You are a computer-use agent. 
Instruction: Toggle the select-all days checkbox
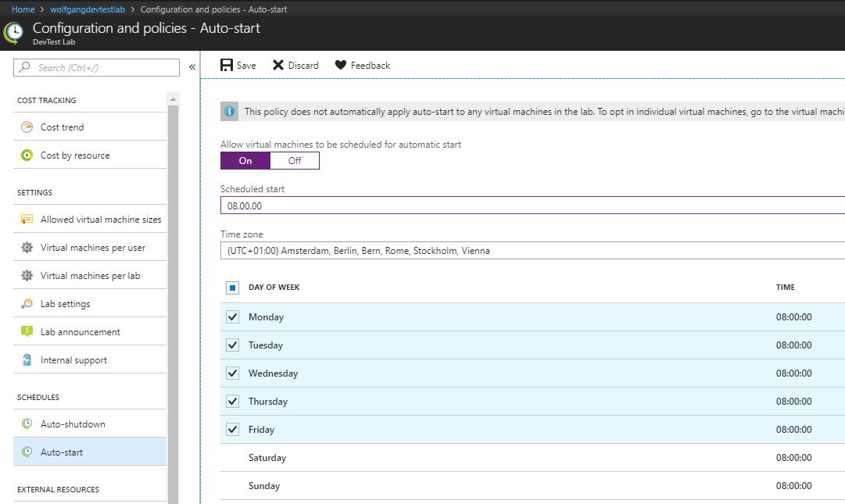tap(232, 288)
